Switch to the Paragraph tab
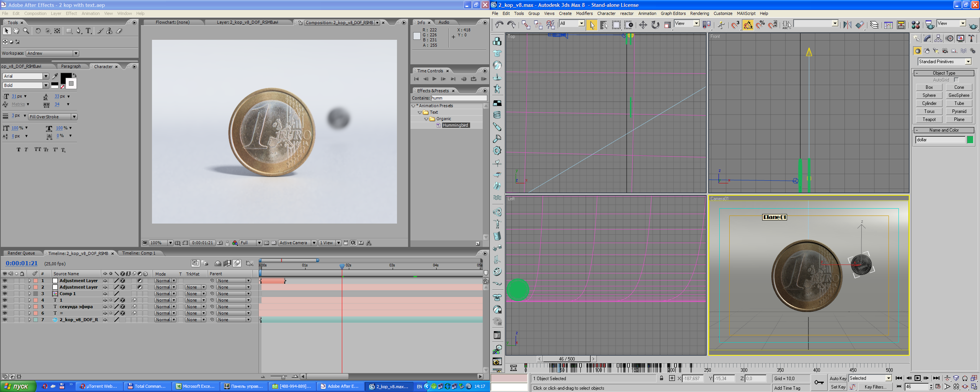The image size is (980, 392). click(71, 66)
